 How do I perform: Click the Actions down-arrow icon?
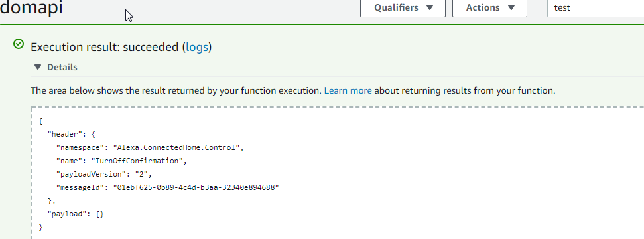point(511,7)
